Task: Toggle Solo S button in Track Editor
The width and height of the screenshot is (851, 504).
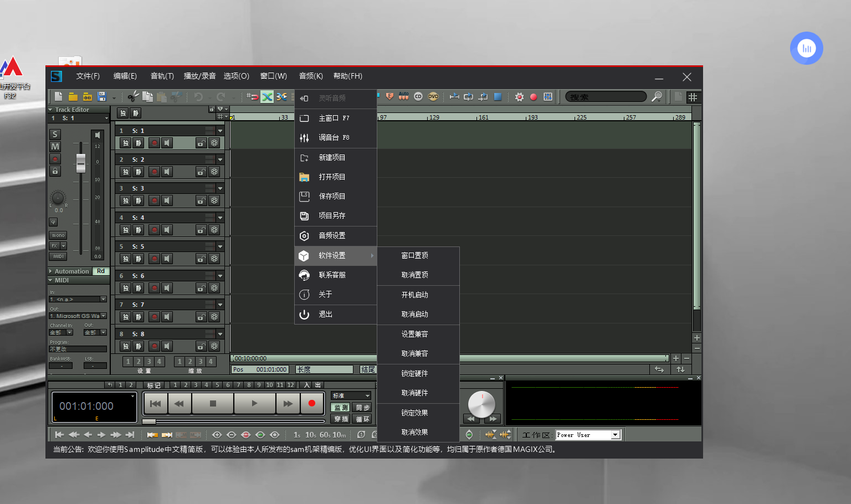Action: point(55,135)
